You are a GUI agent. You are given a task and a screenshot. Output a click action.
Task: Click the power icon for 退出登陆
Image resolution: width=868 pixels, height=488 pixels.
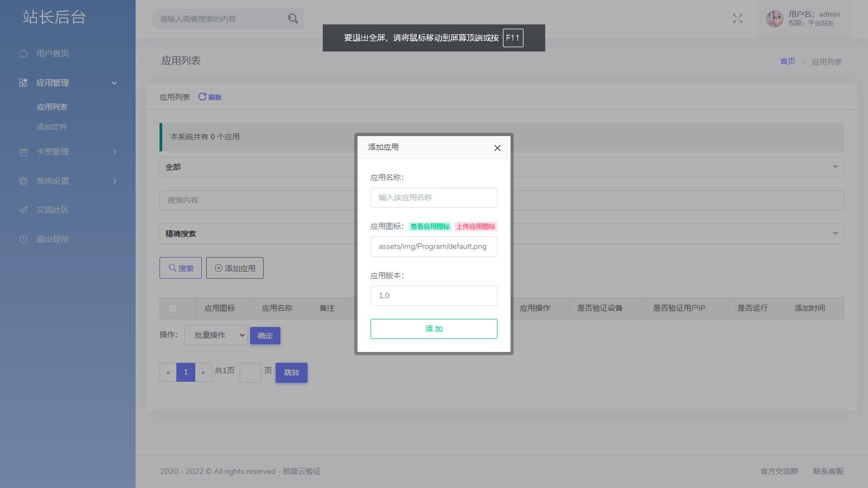(23, 239)
